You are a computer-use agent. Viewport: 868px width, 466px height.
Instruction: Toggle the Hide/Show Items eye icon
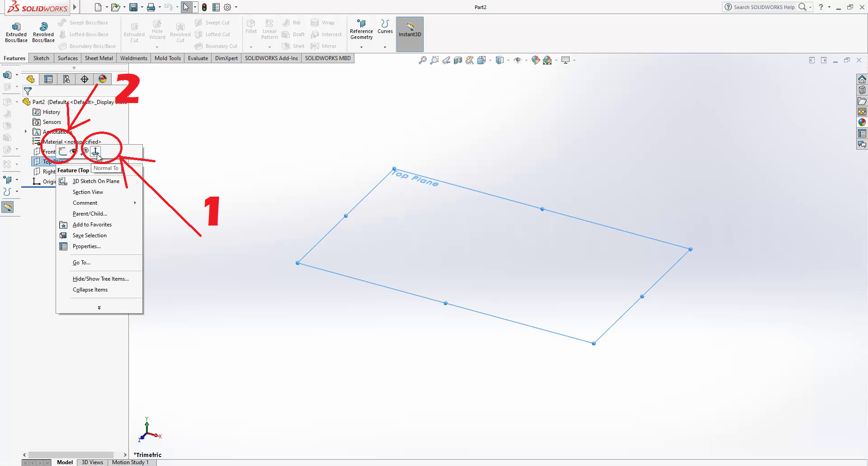pyautogui.click(x=518, y=60)
